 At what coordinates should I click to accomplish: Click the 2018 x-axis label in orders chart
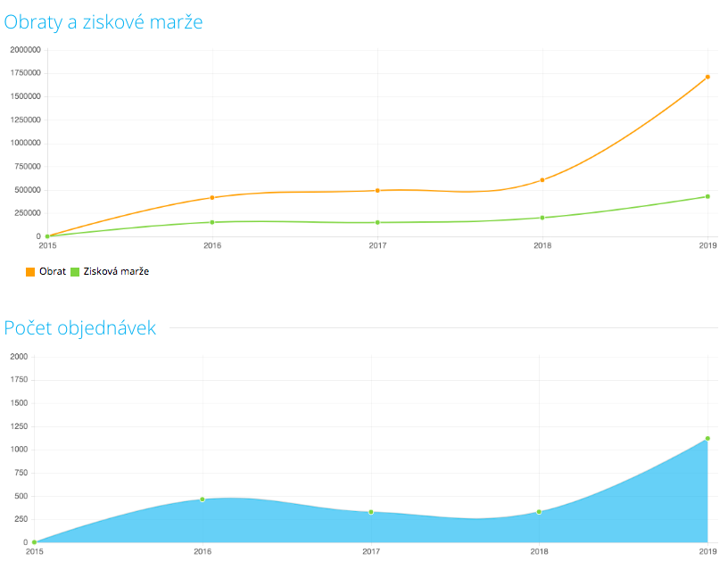539,551
